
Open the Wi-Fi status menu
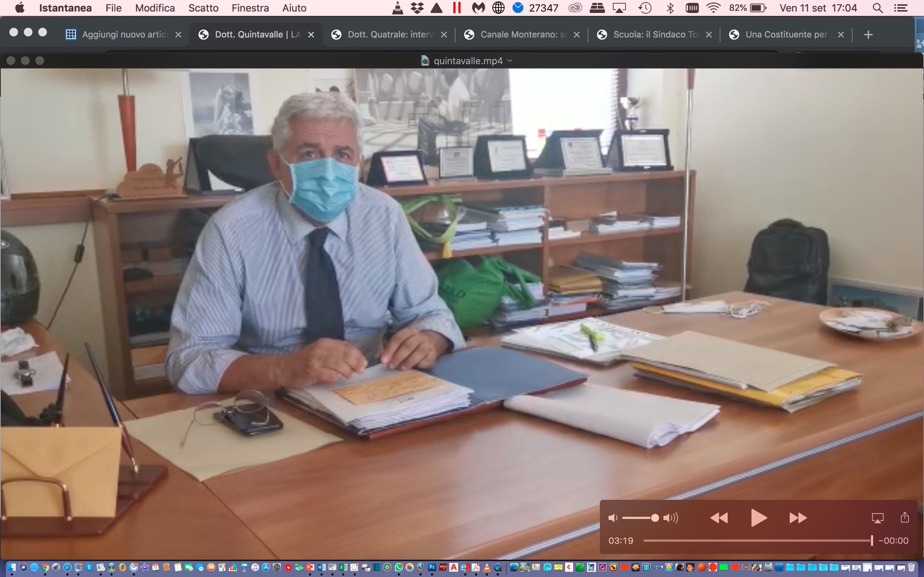tap(713, 8)
